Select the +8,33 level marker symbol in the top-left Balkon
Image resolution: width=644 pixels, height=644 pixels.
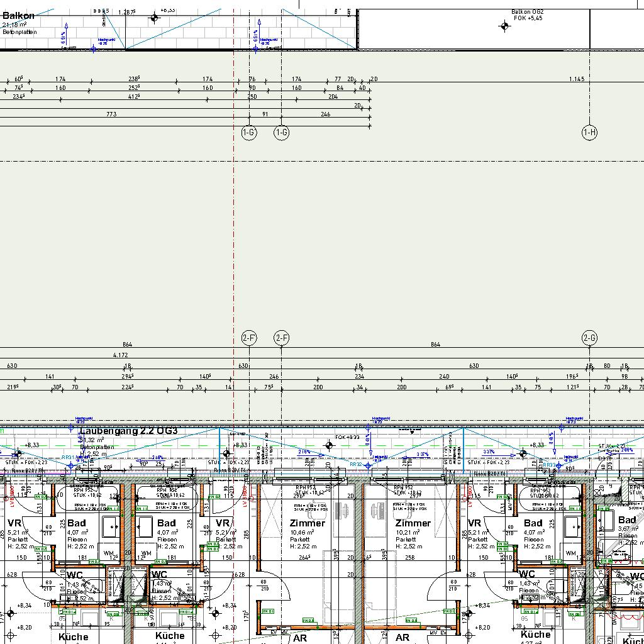(154, 18)
